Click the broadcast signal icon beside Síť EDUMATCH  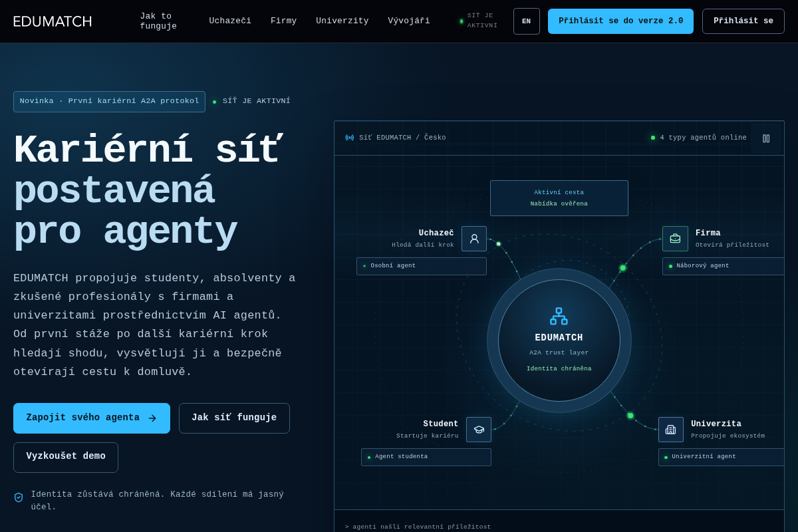click(x=350, y=138)
